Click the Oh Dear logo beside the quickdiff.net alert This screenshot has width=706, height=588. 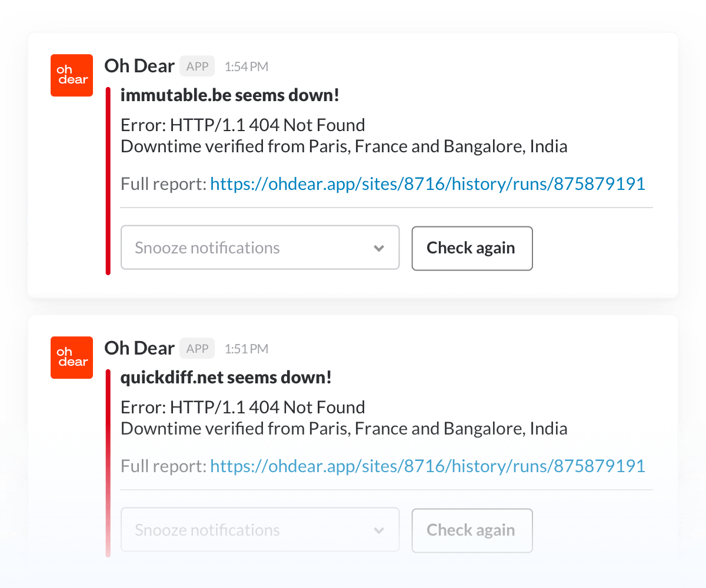(71, 358)
